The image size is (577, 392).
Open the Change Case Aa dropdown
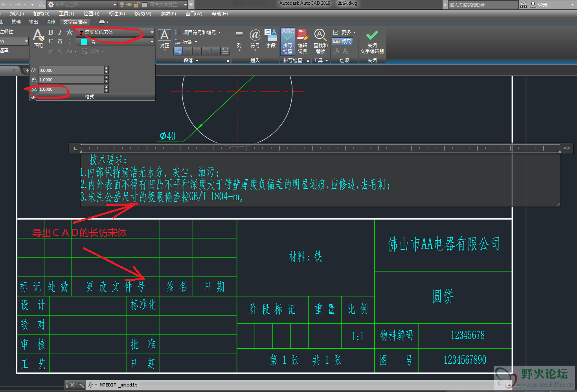[71, 51]
